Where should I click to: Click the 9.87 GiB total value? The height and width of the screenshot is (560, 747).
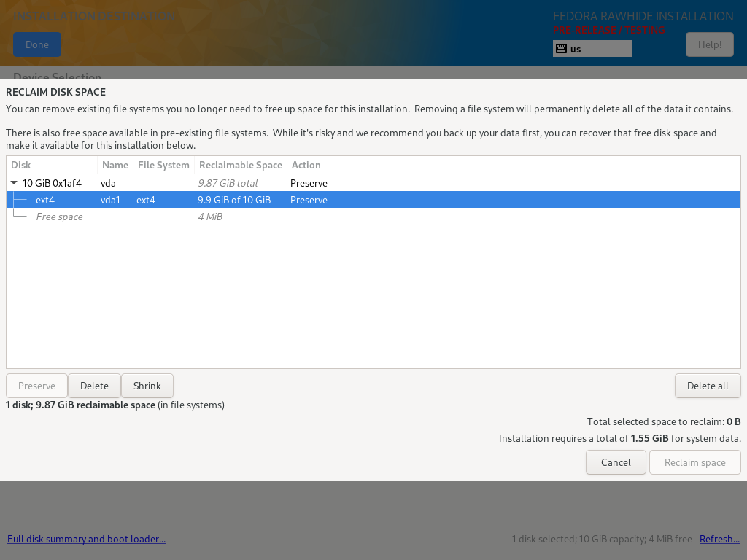coord(228,183)
